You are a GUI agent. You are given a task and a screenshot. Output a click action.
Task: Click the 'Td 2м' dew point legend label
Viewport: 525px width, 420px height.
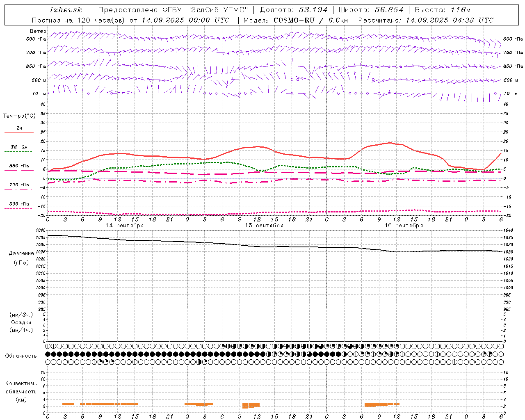pyautogui.click(x=19, y=147)
